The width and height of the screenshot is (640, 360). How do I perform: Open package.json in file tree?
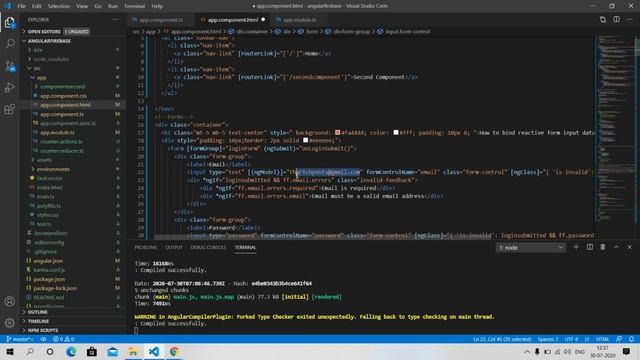pyautogui.click(x=49, y=279)
